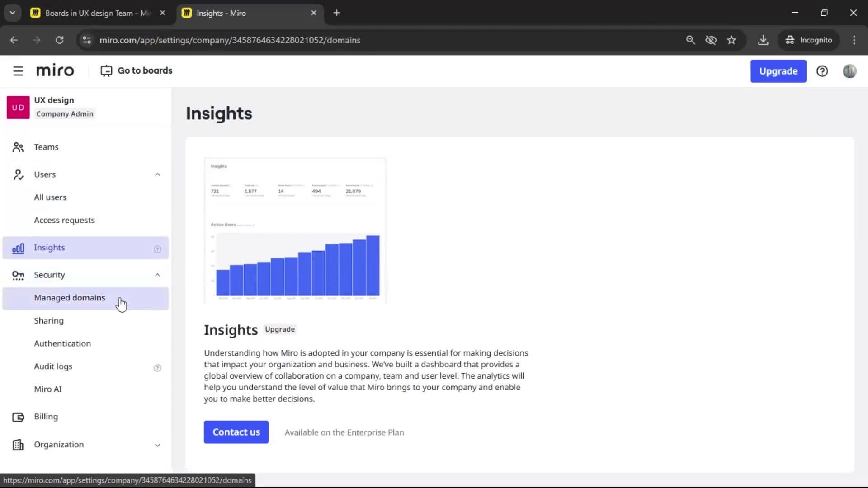Go back with the browser back arrow
The height and width of the screenshot is (488, 868).
pos(14,40)
